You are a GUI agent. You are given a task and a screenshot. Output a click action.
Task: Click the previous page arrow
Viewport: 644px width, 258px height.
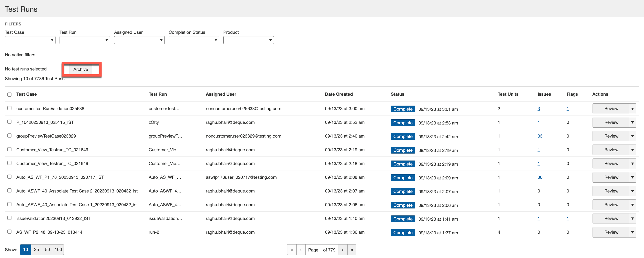(301, 250)
